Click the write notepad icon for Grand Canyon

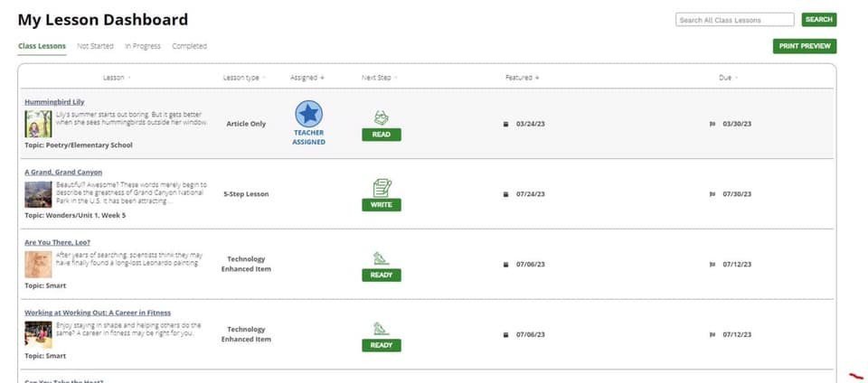coord(382,188)
